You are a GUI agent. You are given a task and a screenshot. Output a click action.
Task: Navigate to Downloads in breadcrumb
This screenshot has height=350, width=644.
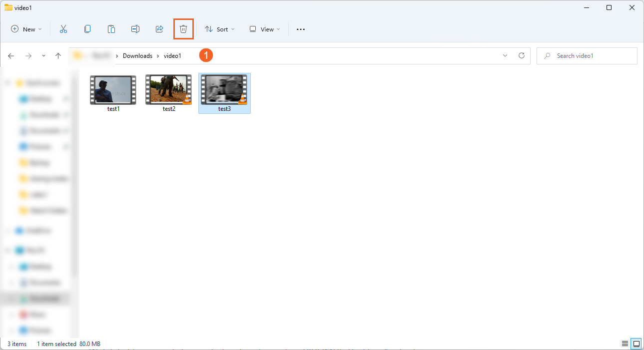(137, 56)
